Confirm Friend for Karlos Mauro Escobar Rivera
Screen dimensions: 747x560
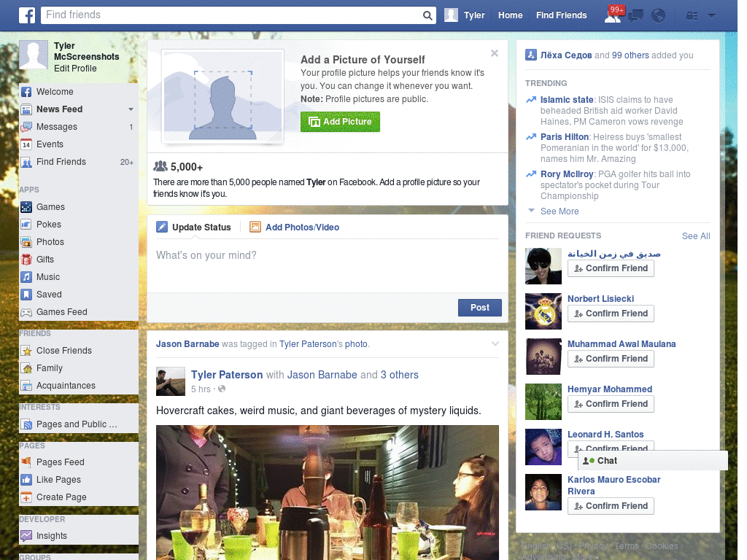[611, 506]
